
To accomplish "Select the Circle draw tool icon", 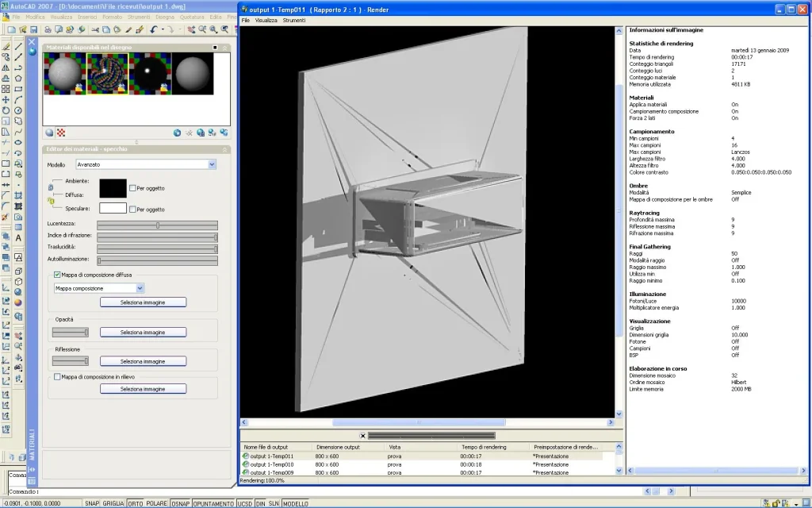I will [x=18, y=110].
